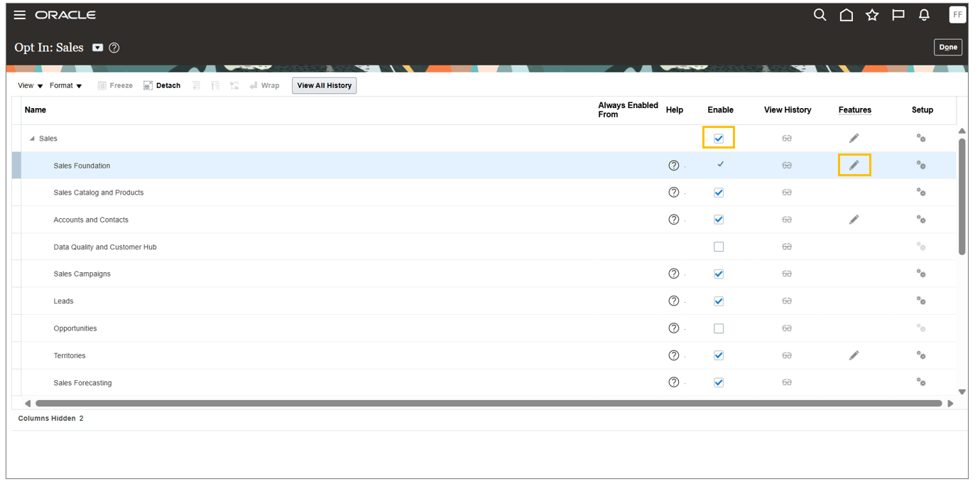Open the FF user profile avatar
Viewport: 980px width, 484px height.
[x=957, y=15]
